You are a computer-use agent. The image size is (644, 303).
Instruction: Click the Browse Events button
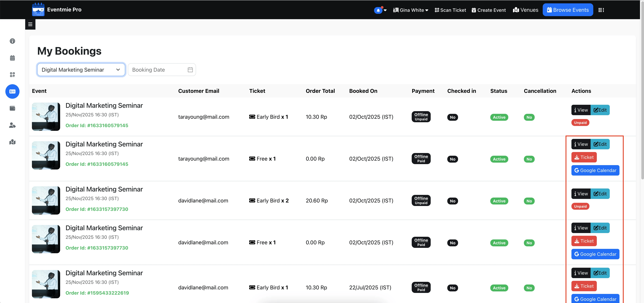tap(568, 10)
